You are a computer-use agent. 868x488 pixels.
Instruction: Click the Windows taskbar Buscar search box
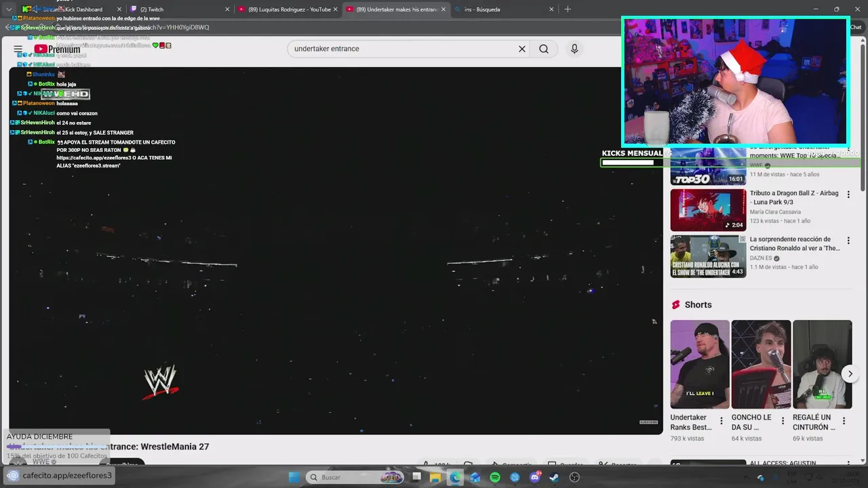pos(355,477)
